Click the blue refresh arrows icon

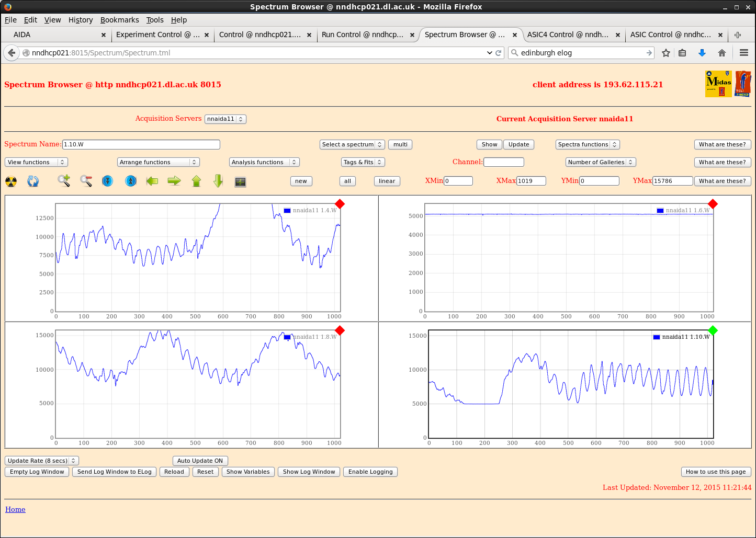tap(33, 181)
